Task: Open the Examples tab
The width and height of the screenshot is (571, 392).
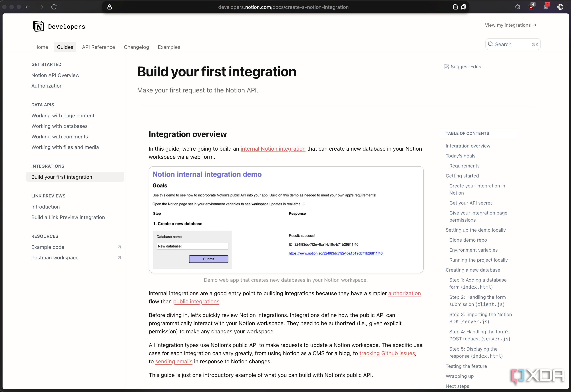Action: coord(169,47)
